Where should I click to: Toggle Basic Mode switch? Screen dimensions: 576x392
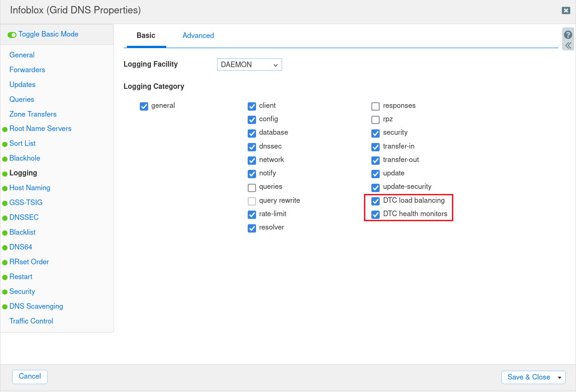[x=13, y=35]
